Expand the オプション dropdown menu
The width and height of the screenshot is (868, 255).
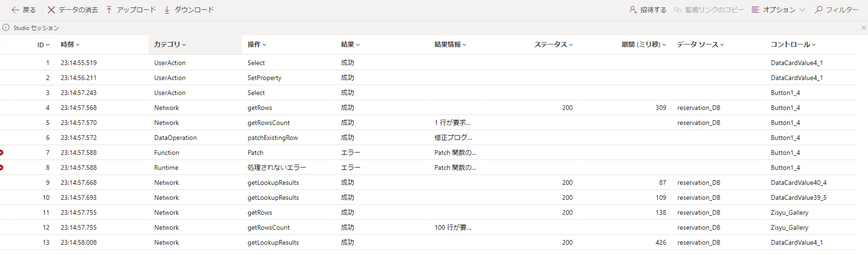[779, 10]
